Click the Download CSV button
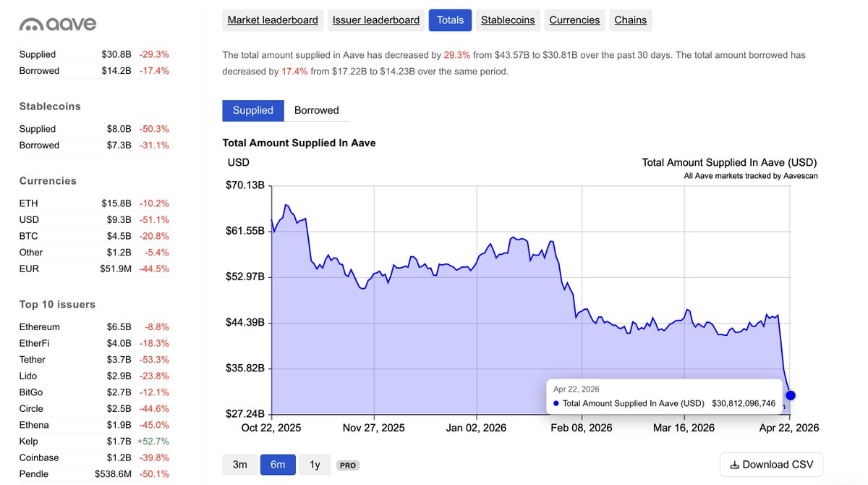 tap(771, 465)
